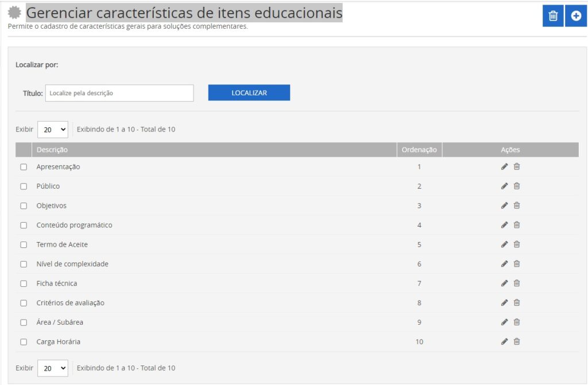
Task: Select the Critérios de avaliação checkbox
Action: 24,303
